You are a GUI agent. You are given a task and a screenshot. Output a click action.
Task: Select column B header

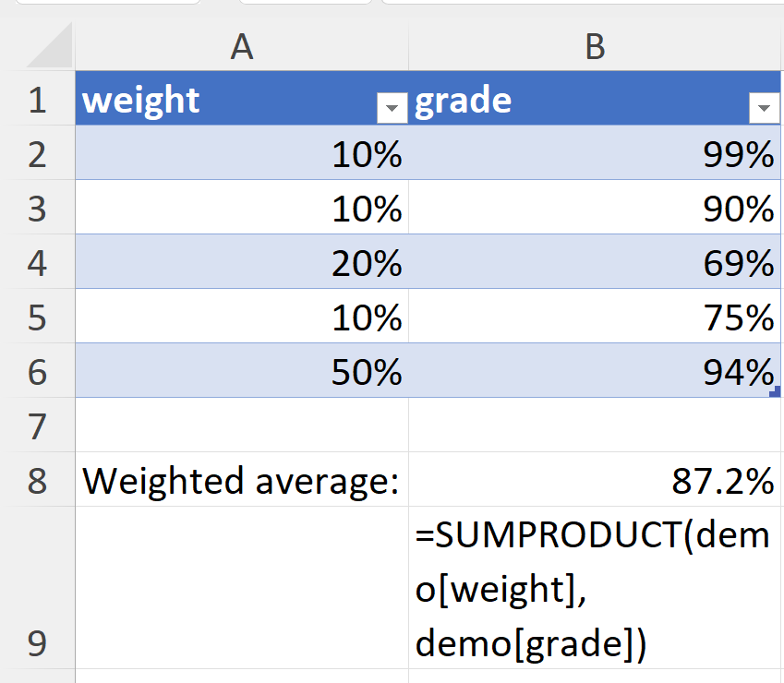pyautogui.click(x=596, y=46)
